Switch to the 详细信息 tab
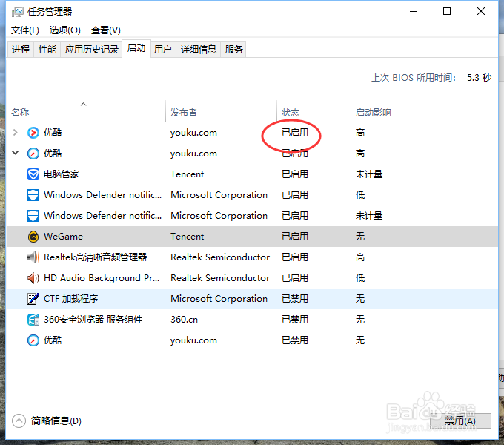Image resolution: width=504 pixels, height=445 pixels. 199,49
